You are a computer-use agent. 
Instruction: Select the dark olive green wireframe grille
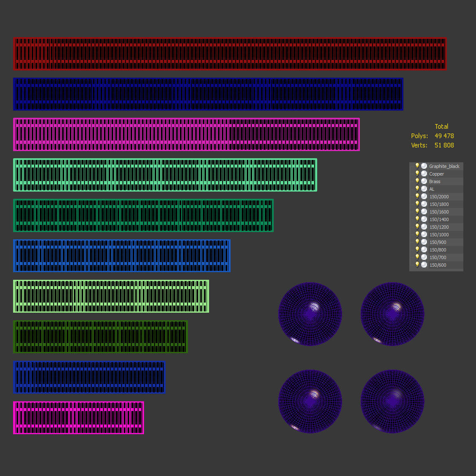tap(100, 337)
